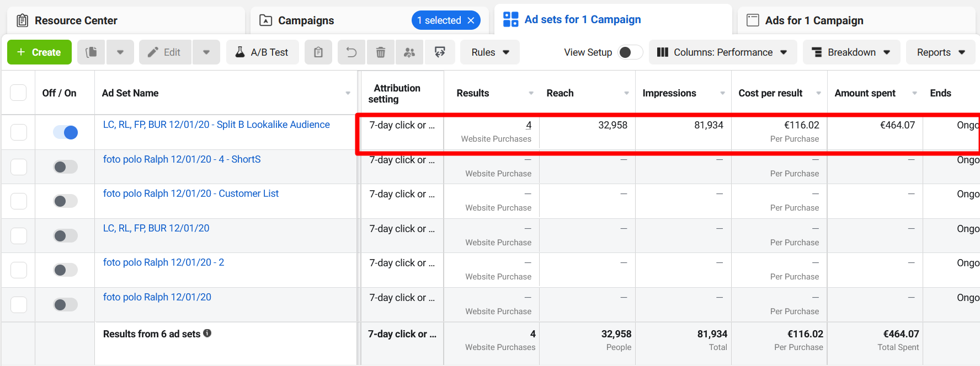Screen dimensions: 980x366
Task: Switch to the Ads for 1 Campaign tab
Action: click(814, 20)
